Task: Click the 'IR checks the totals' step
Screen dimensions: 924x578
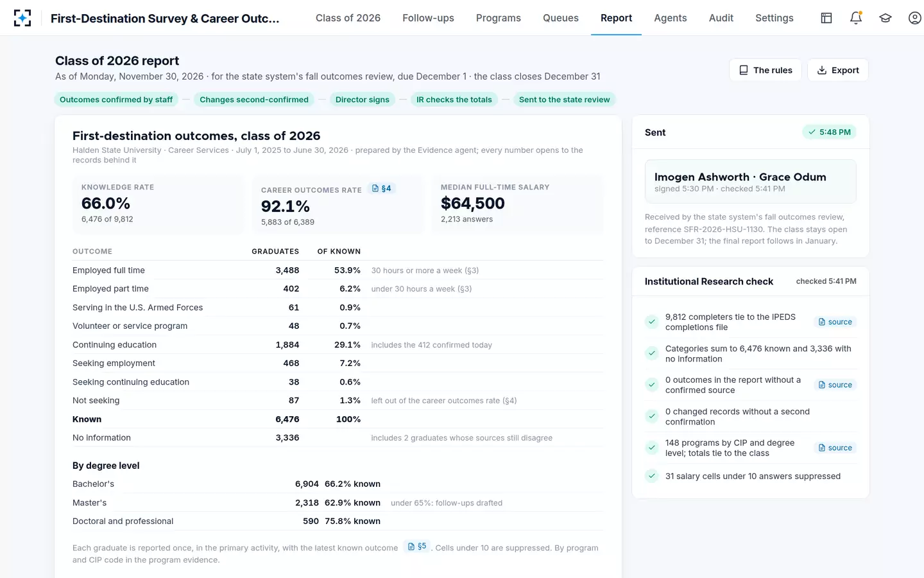Action: click(454, 100)
